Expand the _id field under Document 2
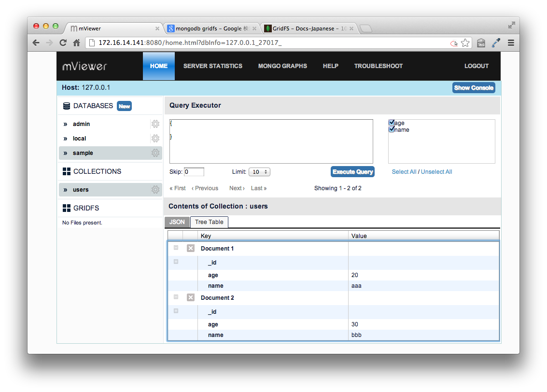 point(176,311)
